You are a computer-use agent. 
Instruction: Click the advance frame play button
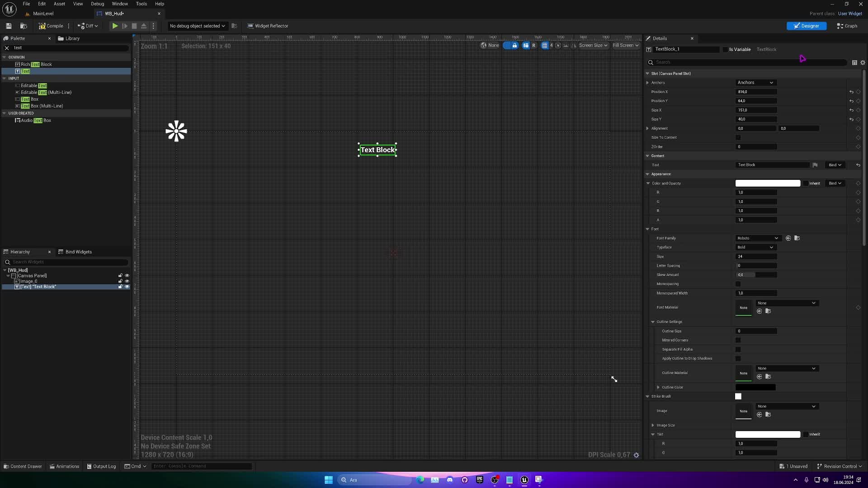(125, 26)
